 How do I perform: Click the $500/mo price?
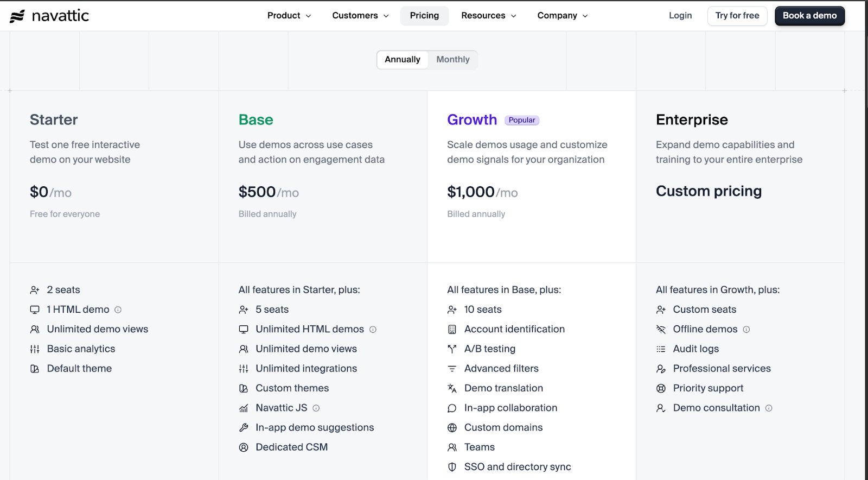269,192
